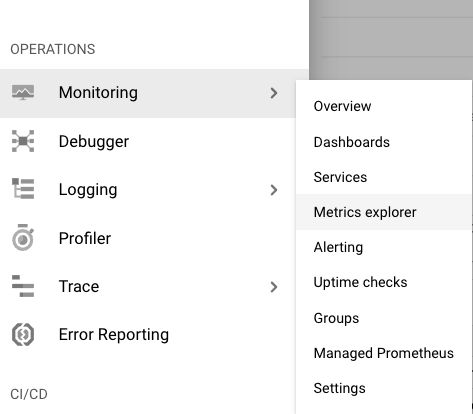The width and height of the screenshot is (473, 414).
Task: Click the OPERATIONS section header
Action: (53, 49)
